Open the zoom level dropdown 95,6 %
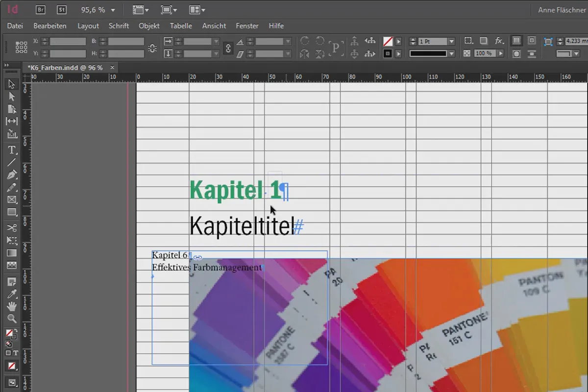Screen dimensions: 588x392 (x=113, y=10)
